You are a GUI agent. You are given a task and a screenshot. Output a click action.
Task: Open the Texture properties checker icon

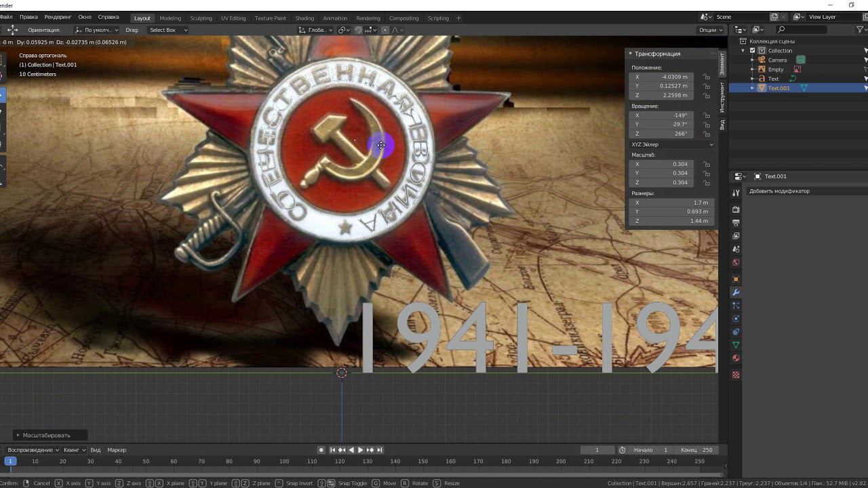[736, 375]
